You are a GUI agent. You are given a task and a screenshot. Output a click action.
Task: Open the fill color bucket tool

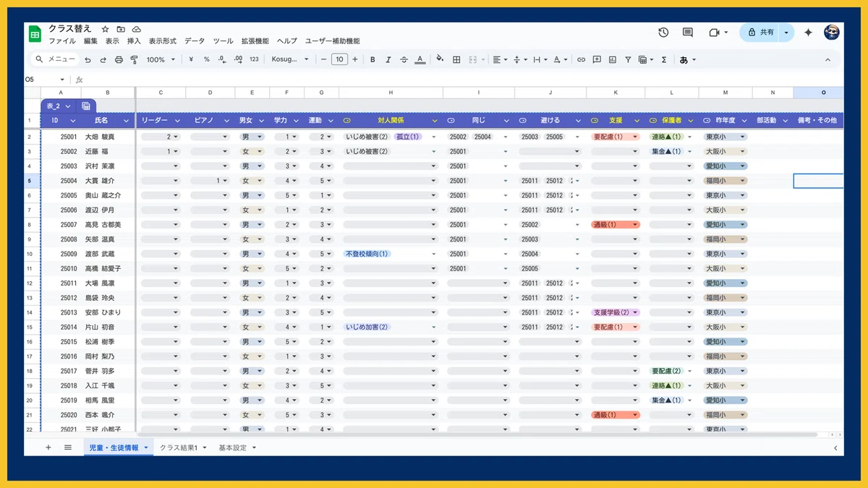pos(440,59)
